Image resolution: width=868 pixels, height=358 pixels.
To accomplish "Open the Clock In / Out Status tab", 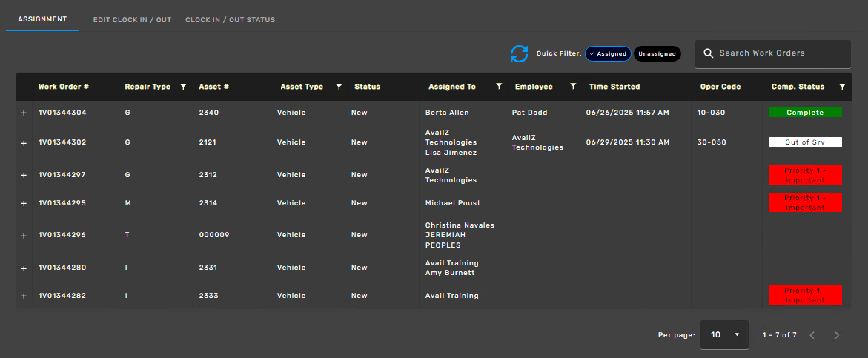I will [x=230, y=20].
